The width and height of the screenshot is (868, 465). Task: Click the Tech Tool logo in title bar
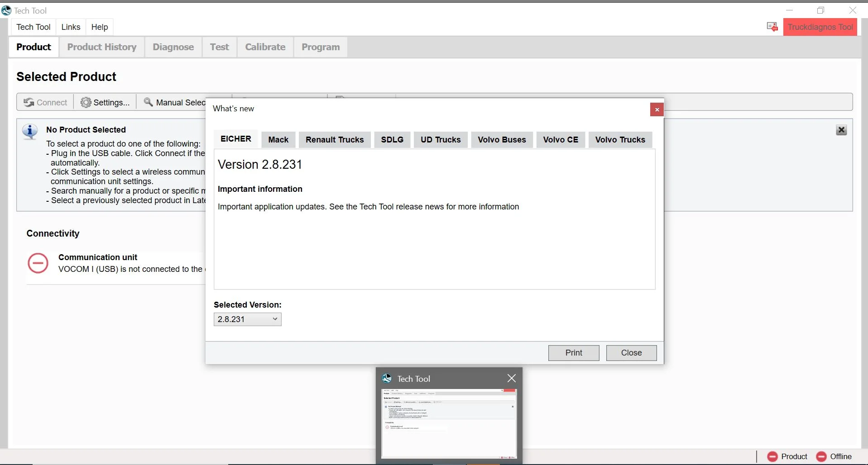6,10
